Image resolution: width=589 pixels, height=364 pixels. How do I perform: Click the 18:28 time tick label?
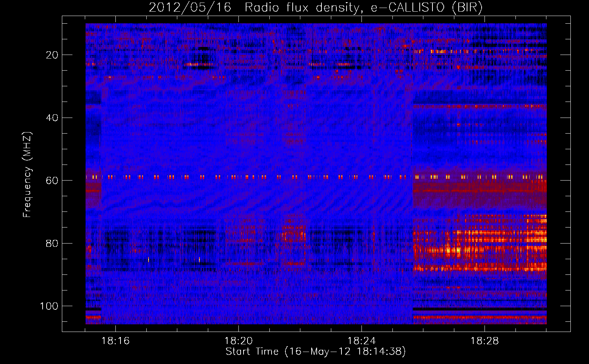coord(485,341)
